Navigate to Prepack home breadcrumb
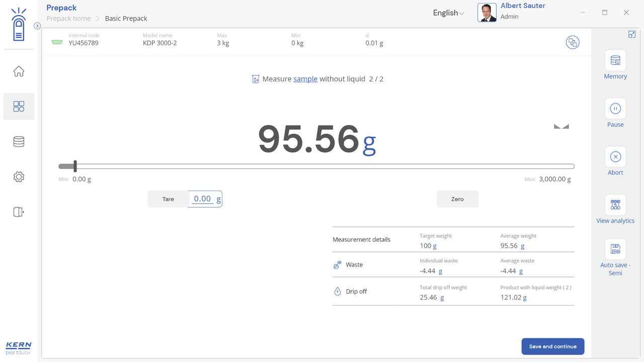Viewport: 644px width, 362px height. [x=68, y=19]
